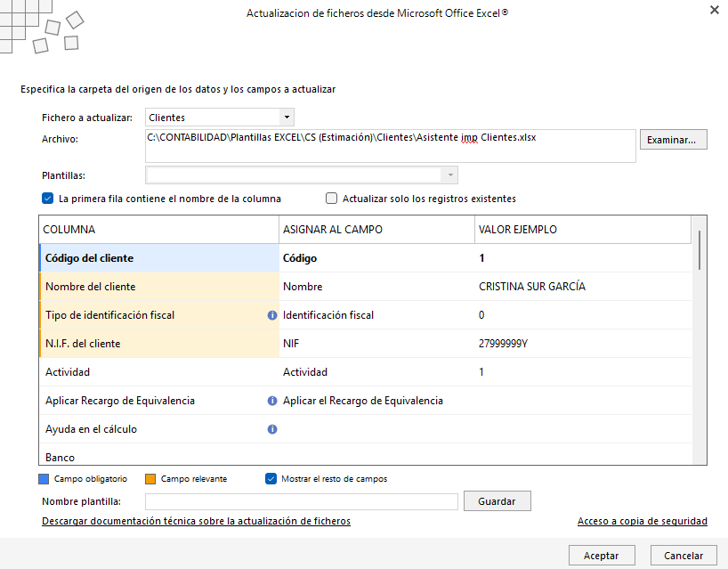Click example value 'CRISTINA SUR GARCÍA'
Viewport: 728px width, 569px height.
click(532, 287)
